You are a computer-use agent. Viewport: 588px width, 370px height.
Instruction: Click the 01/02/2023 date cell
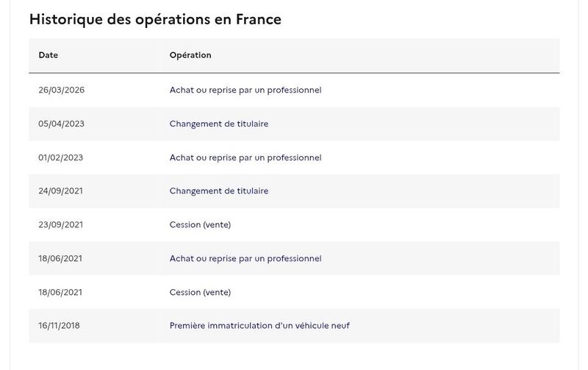(60, 157)
